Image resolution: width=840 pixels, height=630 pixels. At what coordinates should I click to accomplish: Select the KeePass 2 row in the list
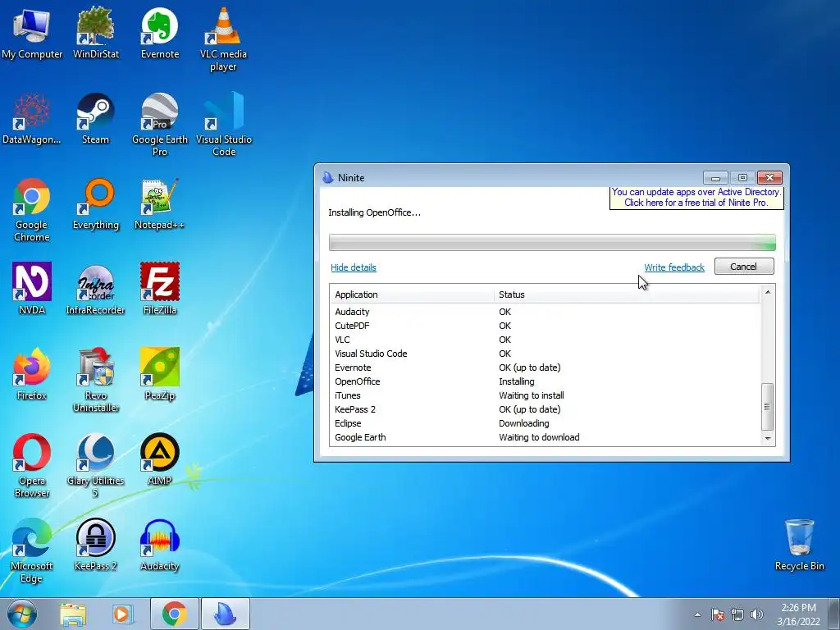point(545,409)
